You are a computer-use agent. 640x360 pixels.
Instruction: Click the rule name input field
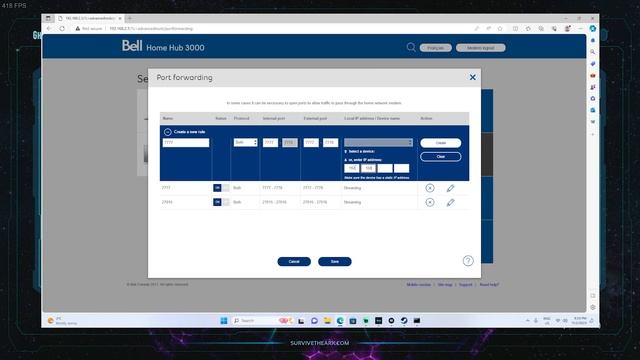[x=186, y=142]
